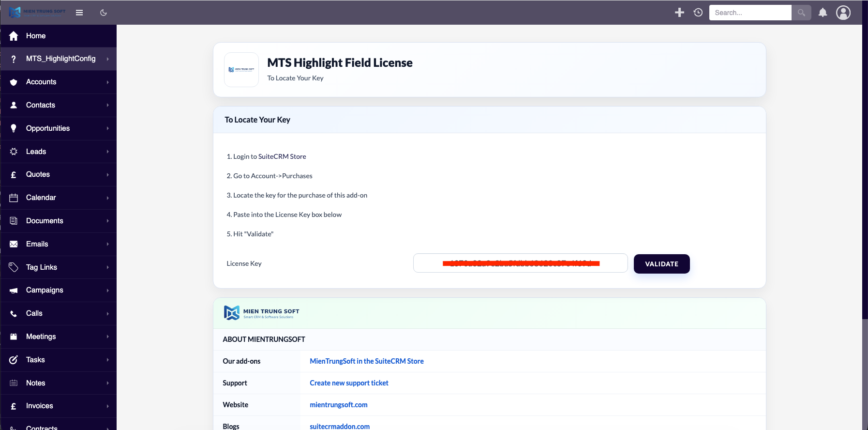Screen dimensions: 868x430
Task: Click Create new support ticket link
Action: click(x=349, y=383)
